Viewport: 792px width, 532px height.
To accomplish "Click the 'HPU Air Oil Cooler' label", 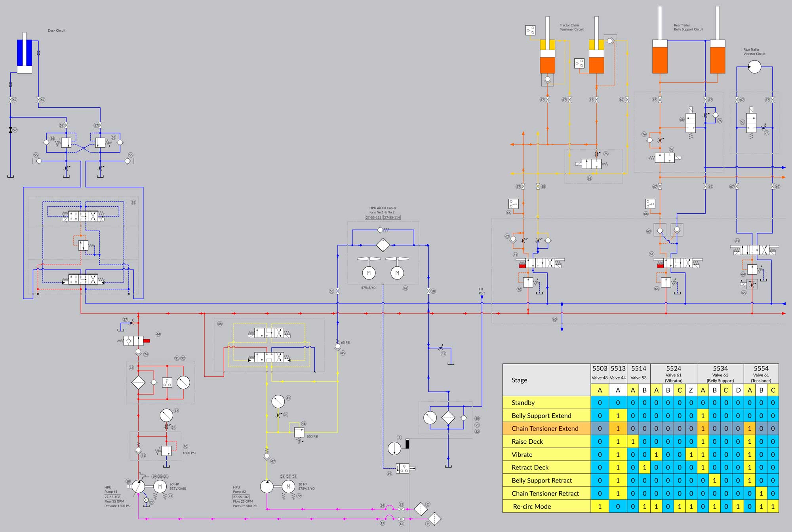I will (383, 208).
